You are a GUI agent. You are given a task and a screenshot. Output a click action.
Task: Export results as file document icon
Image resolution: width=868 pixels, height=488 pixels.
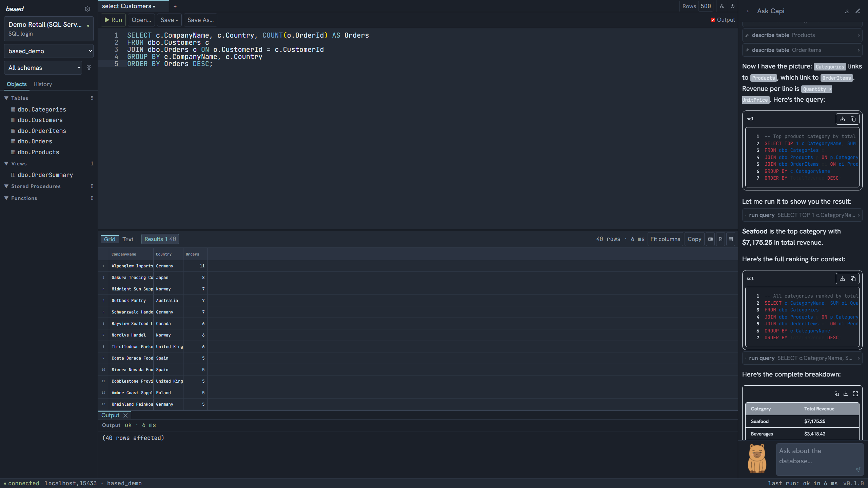click(721, 239)
